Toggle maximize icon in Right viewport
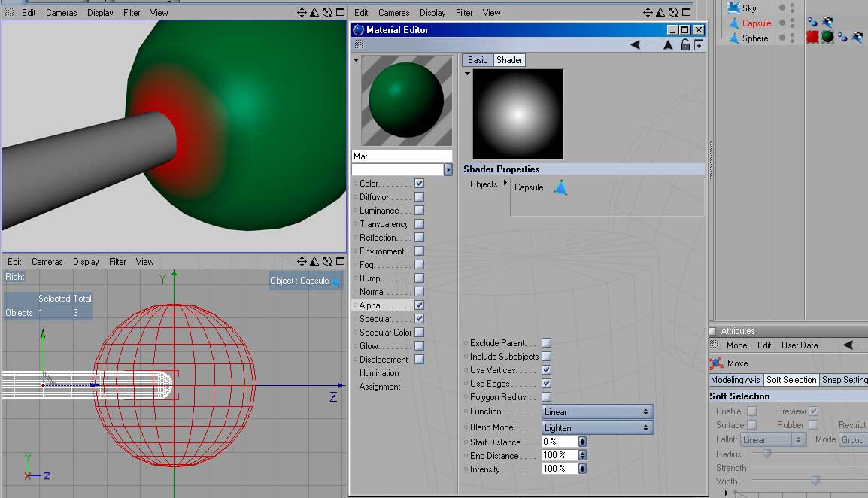 pos(341,261)
